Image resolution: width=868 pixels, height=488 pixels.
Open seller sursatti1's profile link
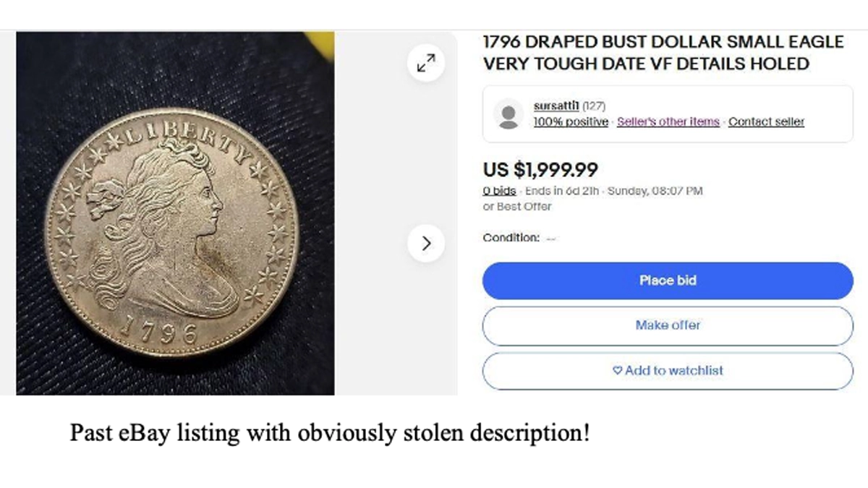tap(556, 106)
